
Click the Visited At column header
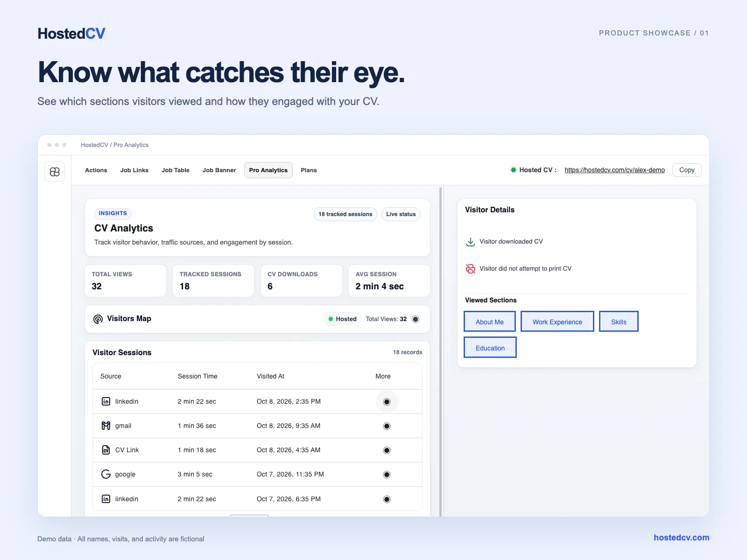click(x=270, y=376)
